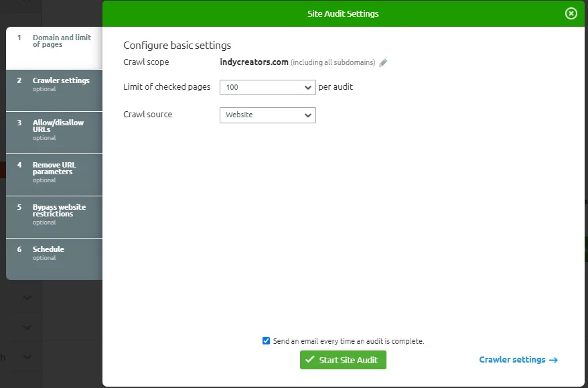Image resolution: width=588 pixels, height=388 pixels.
Task: Click Start Site Audit button
Action: click(x=343, y=359)
